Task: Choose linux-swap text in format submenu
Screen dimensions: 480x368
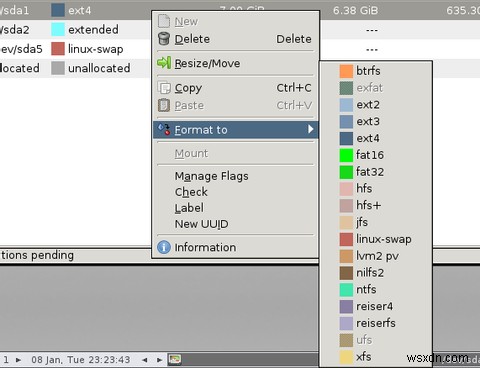Action: pos(384,239)
